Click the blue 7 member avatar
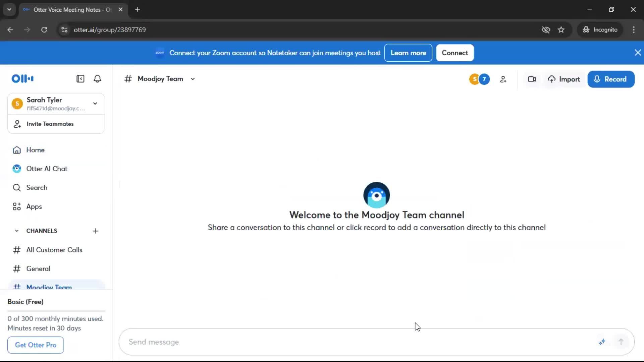The width and height of the screenshot is (644, 362). (484, 79)
